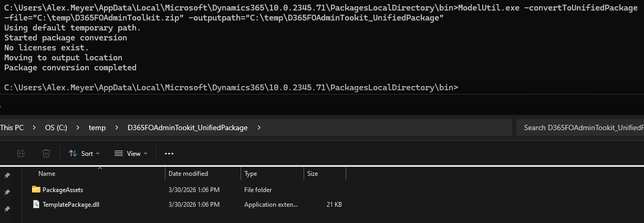This screenshot has height=223, width=644.
Task: Open the View dropdown menu
Action: 131,153
